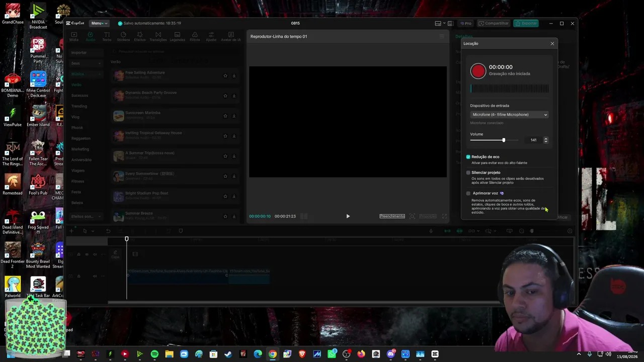Open the Romestead desktop shortcut
644x362 pixels.
click(13, 185)
